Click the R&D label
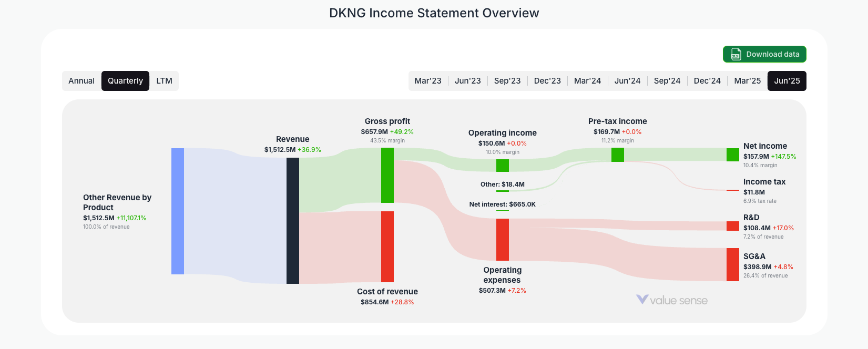 click(x=751, y=218)
